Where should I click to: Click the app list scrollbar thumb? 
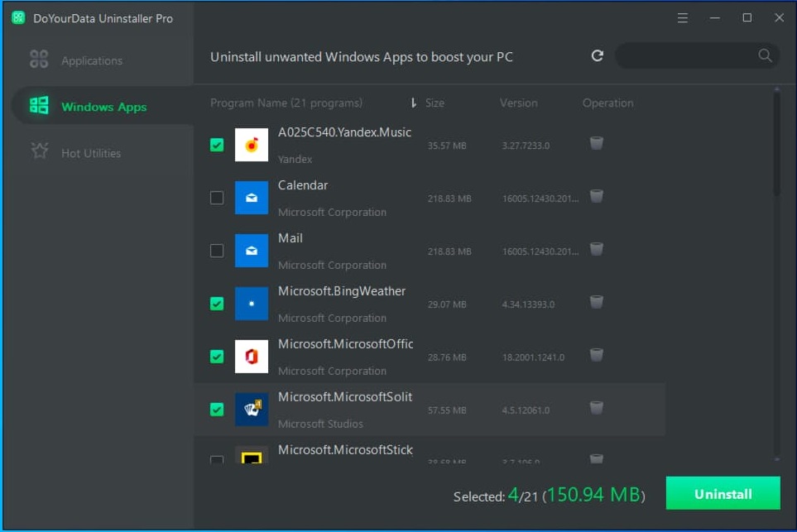pyautogui.click(x=776, y=144)
